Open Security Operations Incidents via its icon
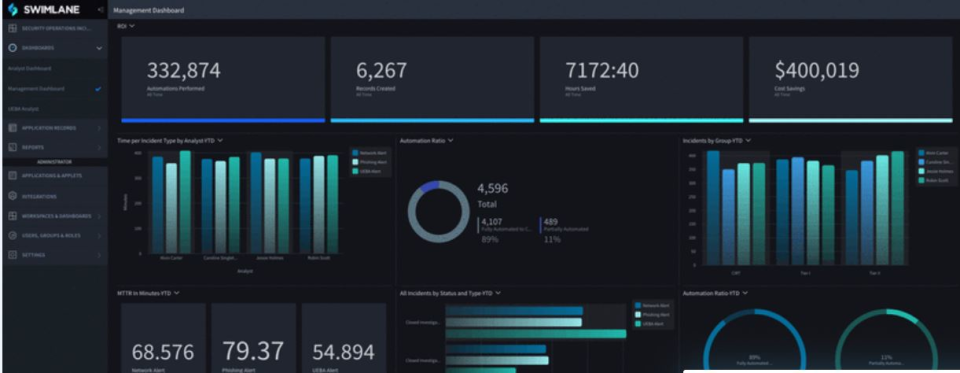Viewport: 960px width, 373px height. coord(13,28)
